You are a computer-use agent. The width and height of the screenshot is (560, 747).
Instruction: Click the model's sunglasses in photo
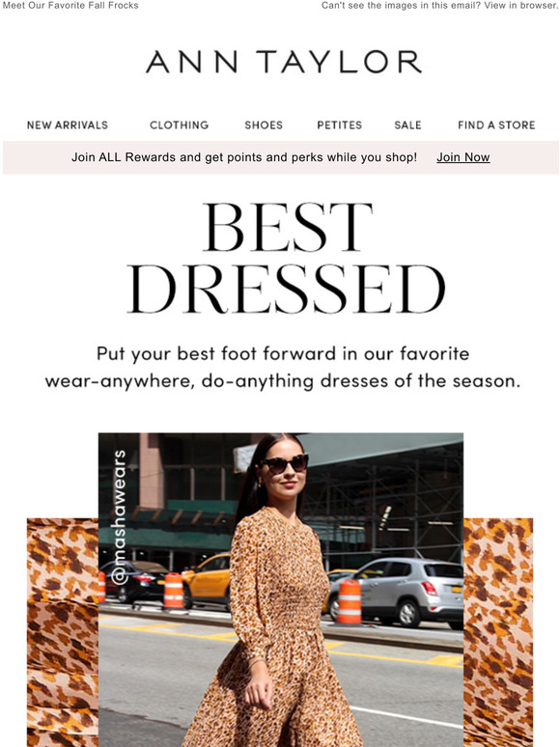pyautogui.click(x=284, y=463)
